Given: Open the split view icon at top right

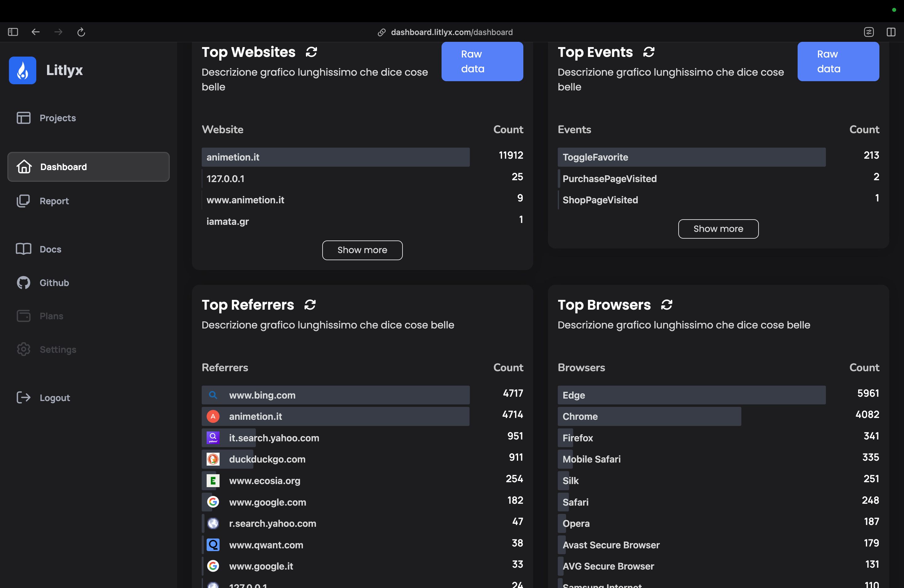Looking at the screenshot, I should (x=891, y=32).
